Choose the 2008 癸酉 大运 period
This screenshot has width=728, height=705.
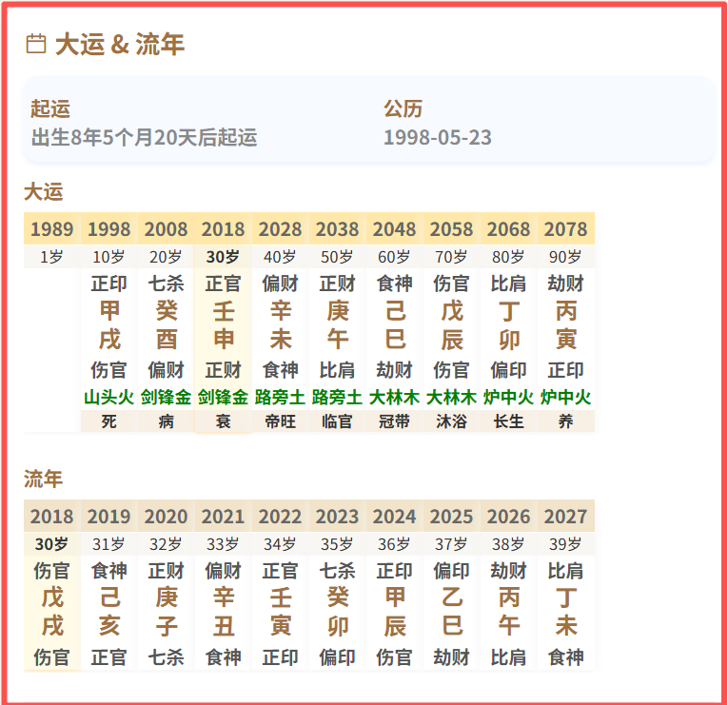(166, 324)
